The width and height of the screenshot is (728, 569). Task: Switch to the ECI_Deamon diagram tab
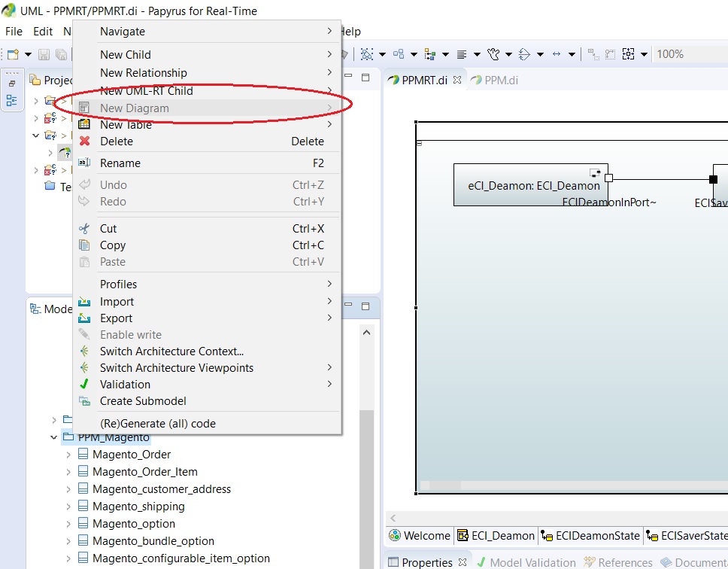click(496, 536)
